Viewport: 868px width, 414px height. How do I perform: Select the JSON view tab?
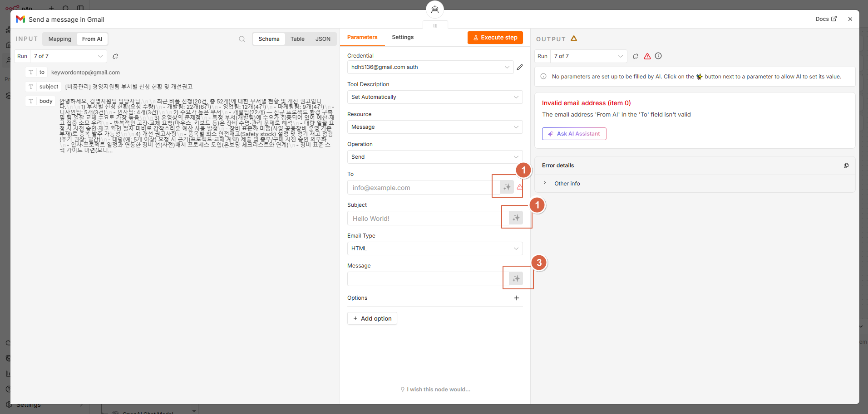coord(323,39)
